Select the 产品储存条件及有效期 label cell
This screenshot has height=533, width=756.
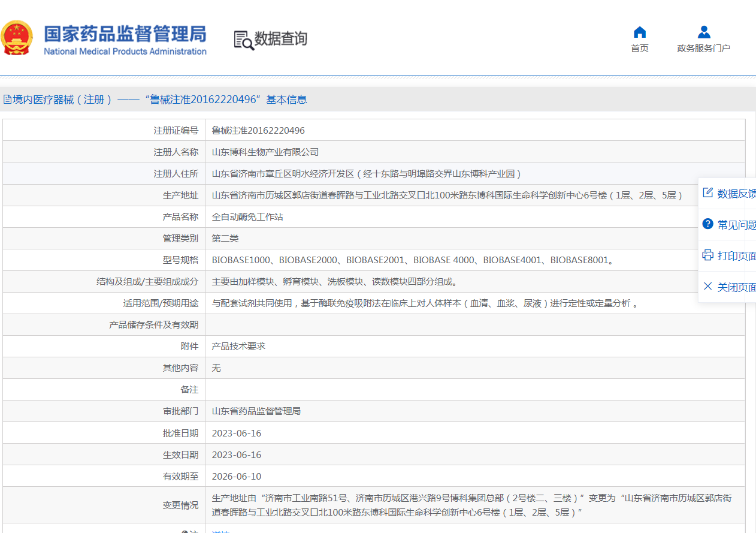(x=104, y=324)
